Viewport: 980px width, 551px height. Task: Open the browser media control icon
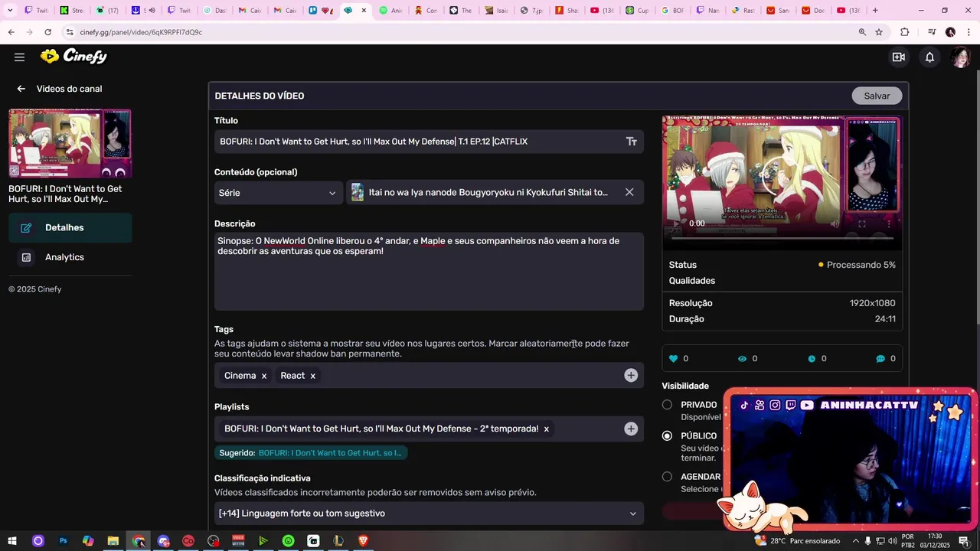coord(932,32)
